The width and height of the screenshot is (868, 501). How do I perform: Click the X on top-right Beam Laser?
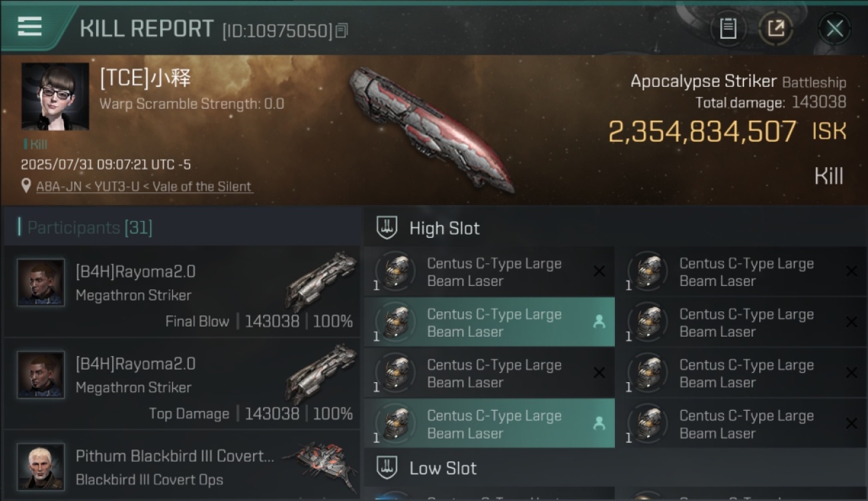851,271
